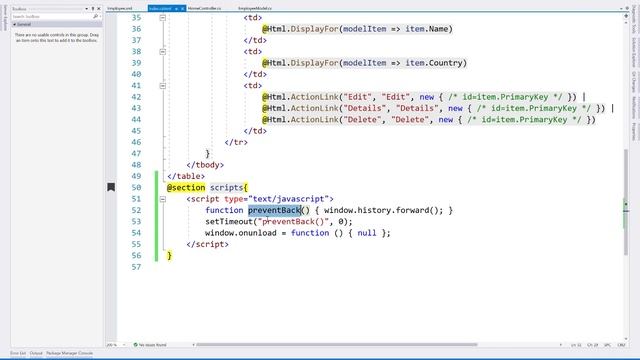Open the Error List tab
Screen dimensions: 640x360
click(x=18, y=353)
